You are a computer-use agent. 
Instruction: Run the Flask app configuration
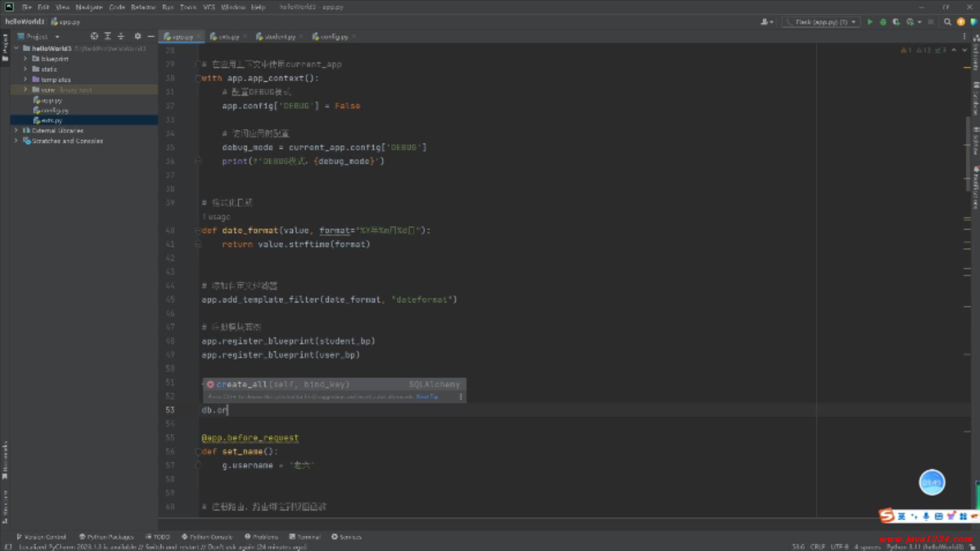pos(870,22)
